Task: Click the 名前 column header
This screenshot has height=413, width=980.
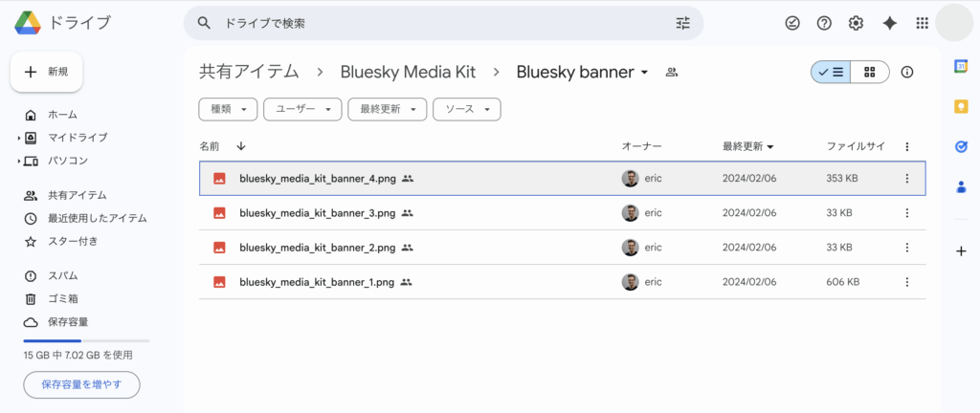Action: pyautogui.click(x=210, y=146)
